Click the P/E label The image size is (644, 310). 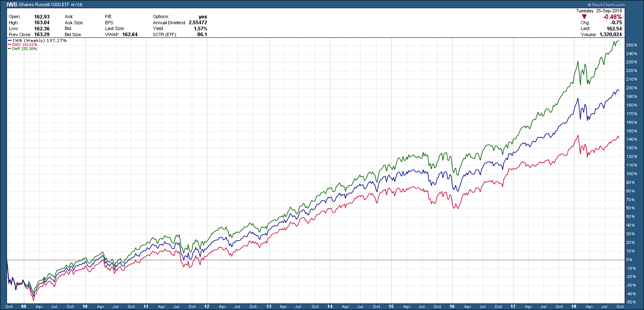[x=109, y=16]
